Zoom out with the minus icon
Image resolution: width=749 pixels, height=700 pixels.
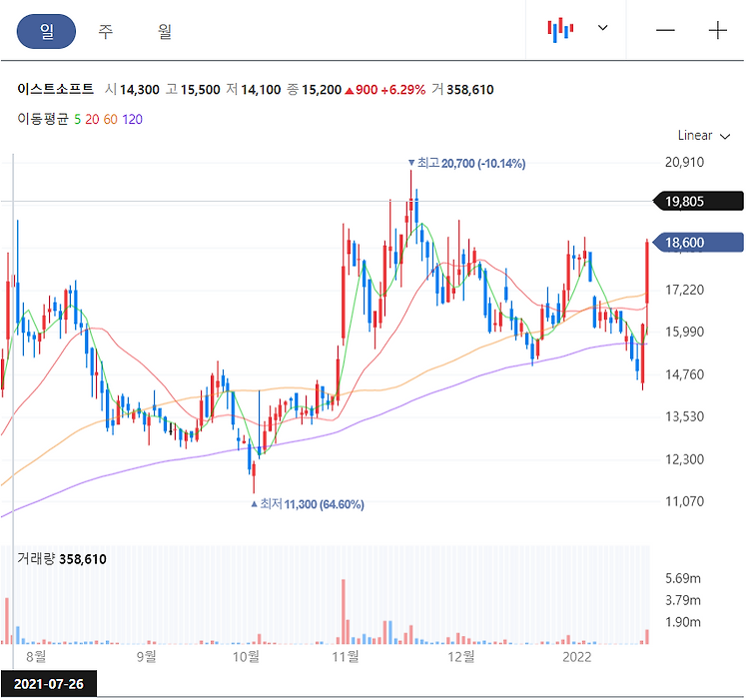[x=665, y=31]
